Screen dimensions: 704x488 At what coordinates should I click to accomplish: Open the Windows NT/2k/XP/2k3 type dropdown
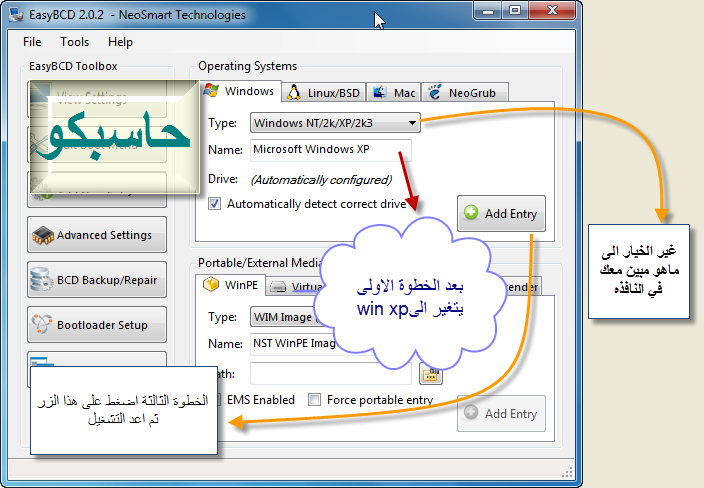(335, 123)
